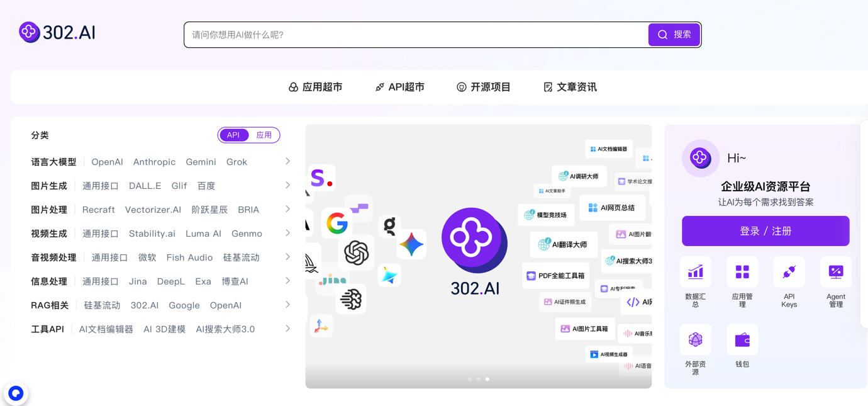Click the 登录 / 注册 button
Image resolution: width=868 pixels, height=406 pixels.
coord(765,231)
